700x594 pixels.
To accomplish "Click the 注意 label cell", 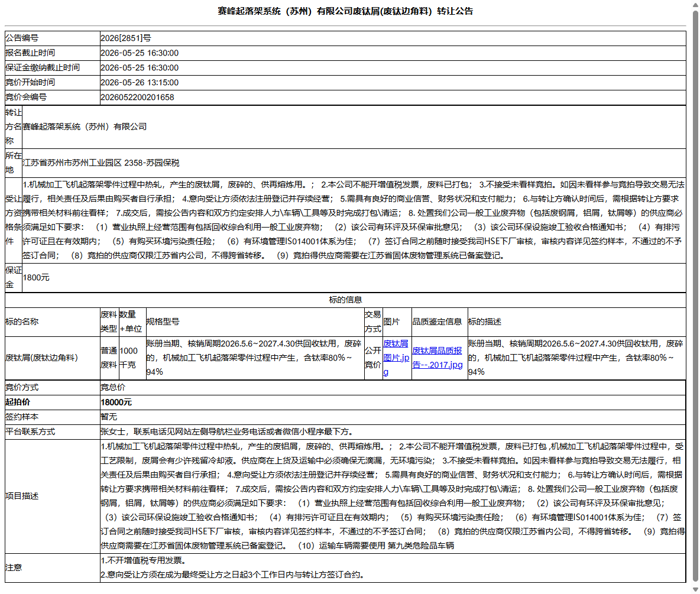I will 52,567.
